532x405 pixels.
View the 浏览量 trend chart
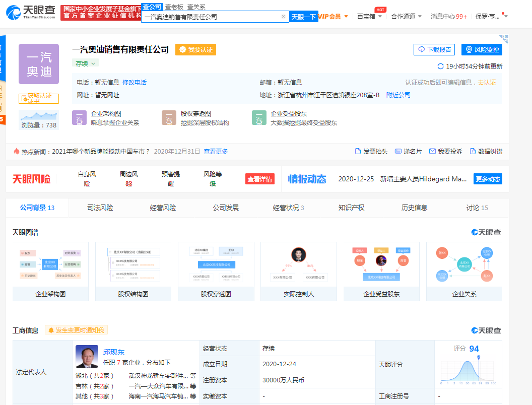[39, 116]
